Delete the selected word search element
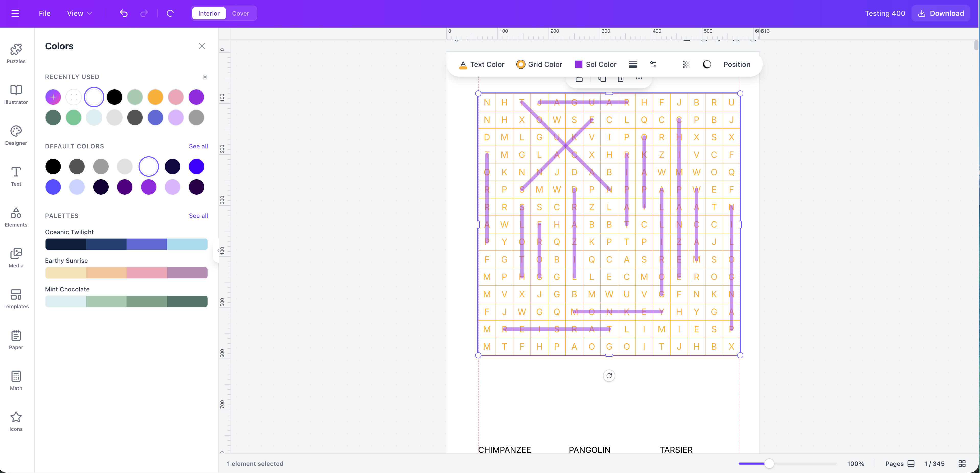Image resolution: width=980 pixels, height=473 pixels. [621, 79]
